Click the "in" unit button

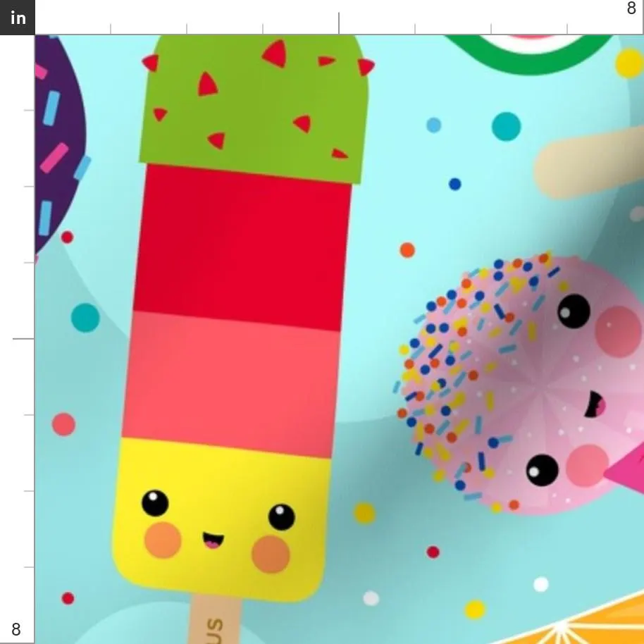(17, 17)
